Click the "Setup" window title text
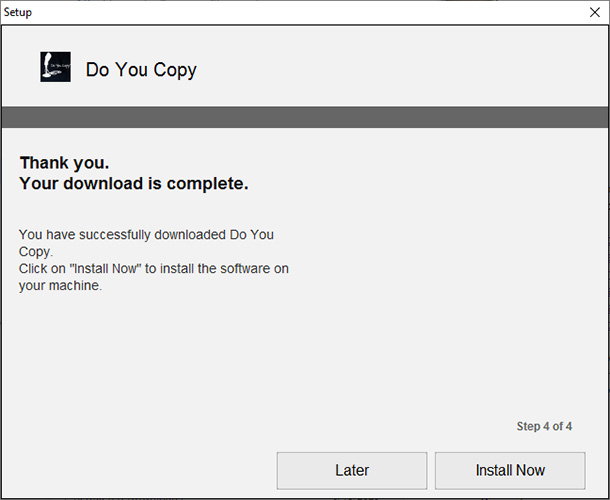610x500 pixels. 18,12
